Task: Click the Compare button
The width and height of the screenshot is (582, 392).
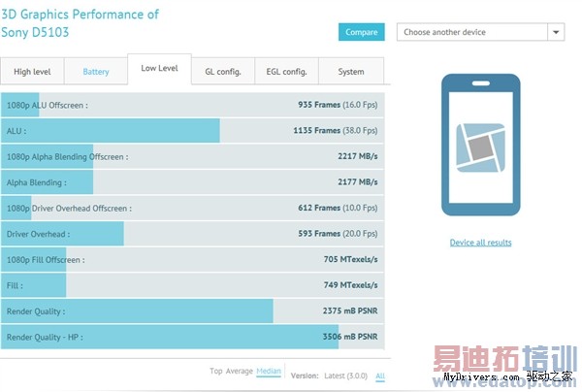Action: (x=361, y=32)
